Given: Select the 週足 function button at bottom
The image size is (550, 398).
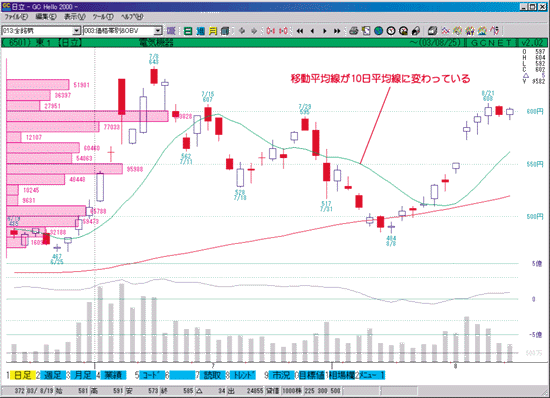Looking at the screenshot, I should 53,375.
